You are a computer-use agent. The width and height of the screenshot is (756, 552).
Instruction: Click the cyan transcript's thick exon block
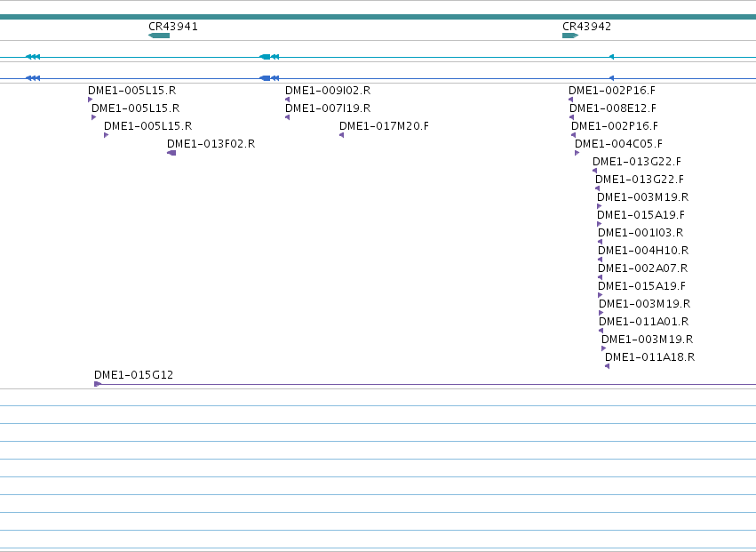[265, 57]
